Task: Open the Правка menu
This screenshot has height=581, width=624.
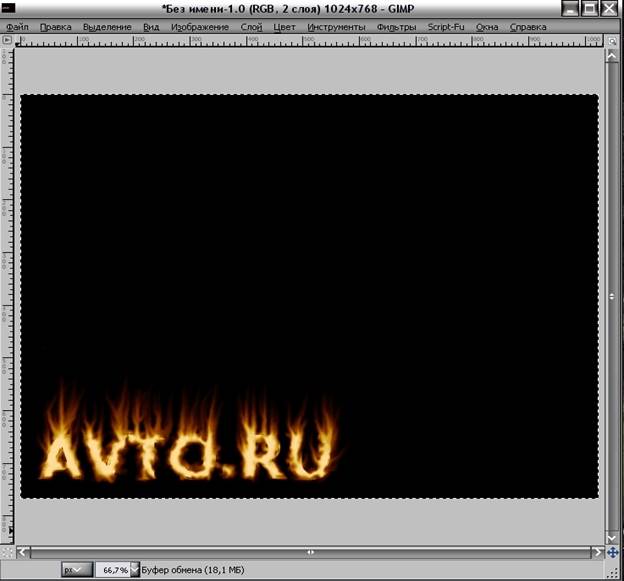Action: click(x=56, y=27)
